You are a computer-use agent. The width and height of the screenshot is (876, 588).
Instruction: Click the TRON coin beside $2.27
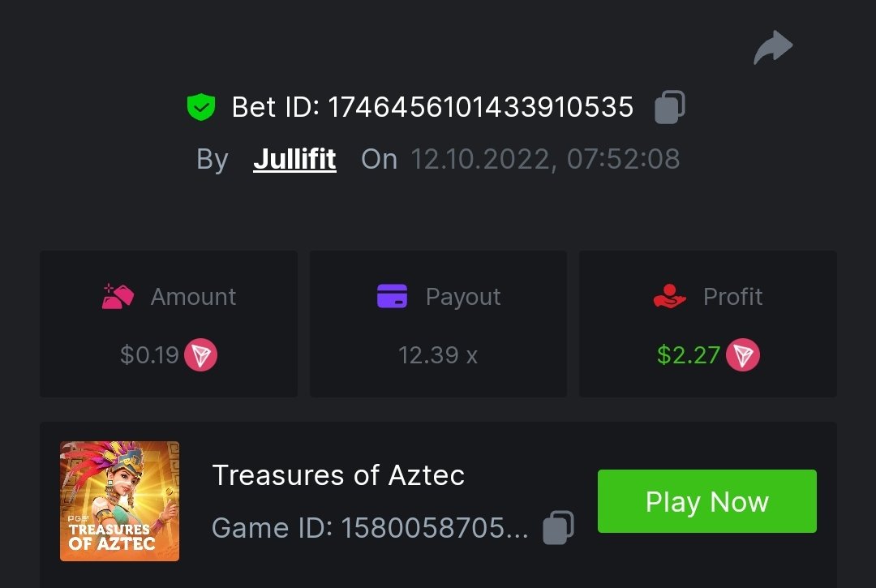(x=742, y=355)
